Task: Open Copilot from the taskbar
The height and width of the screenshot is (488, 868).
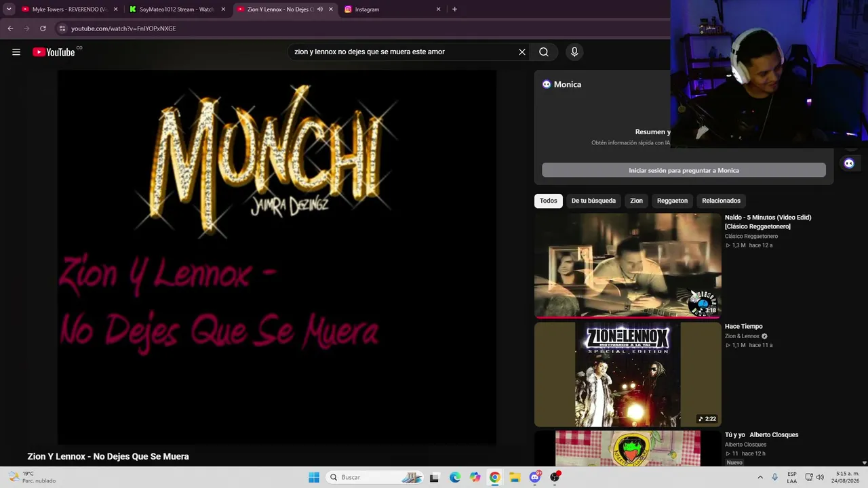Action: (x=475, y=477)
